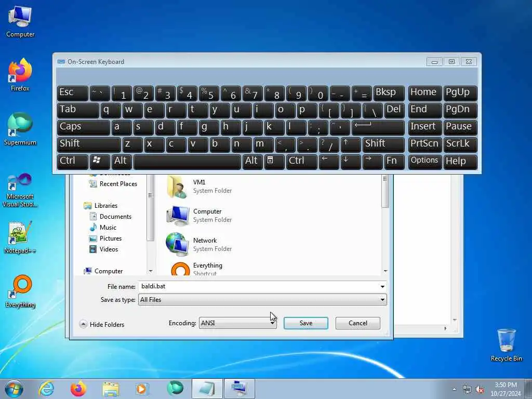Toggle the Fn key on keyboard
This screenshot has width=532, height=399.
point(394,162)
